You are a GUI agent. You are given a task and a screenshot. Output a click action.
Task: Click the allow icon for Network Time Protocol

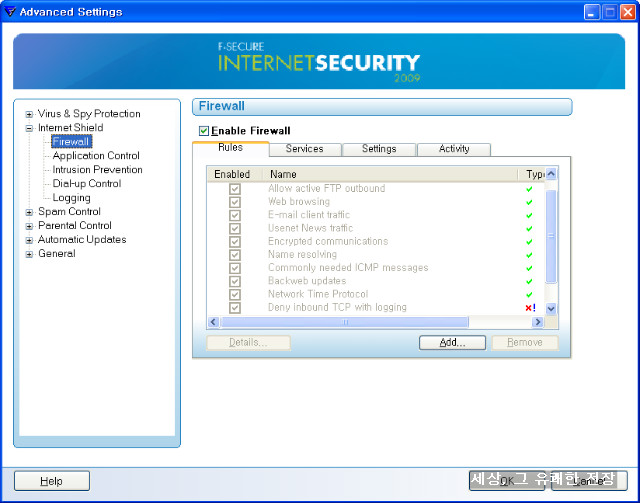(529, 294)
